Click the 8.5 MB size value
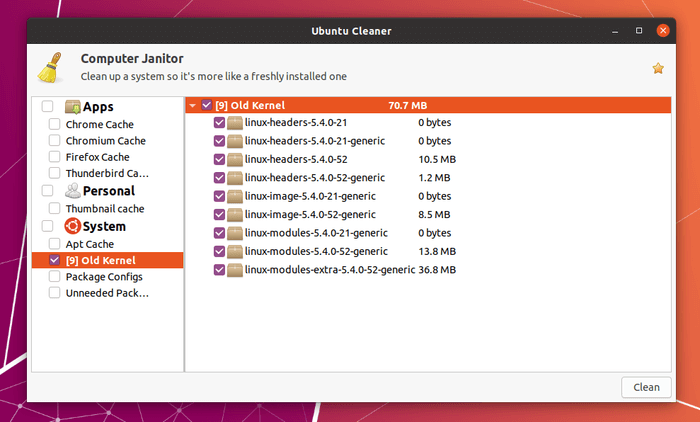 [x=434, y=215]
